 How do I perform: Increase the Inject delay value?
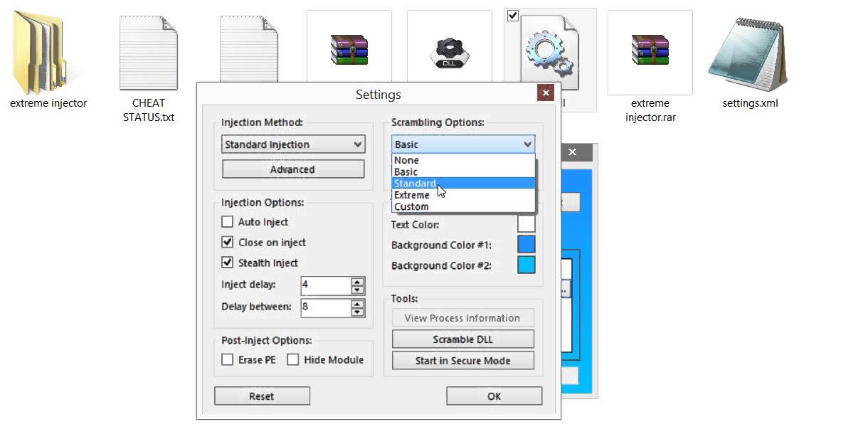357,281
